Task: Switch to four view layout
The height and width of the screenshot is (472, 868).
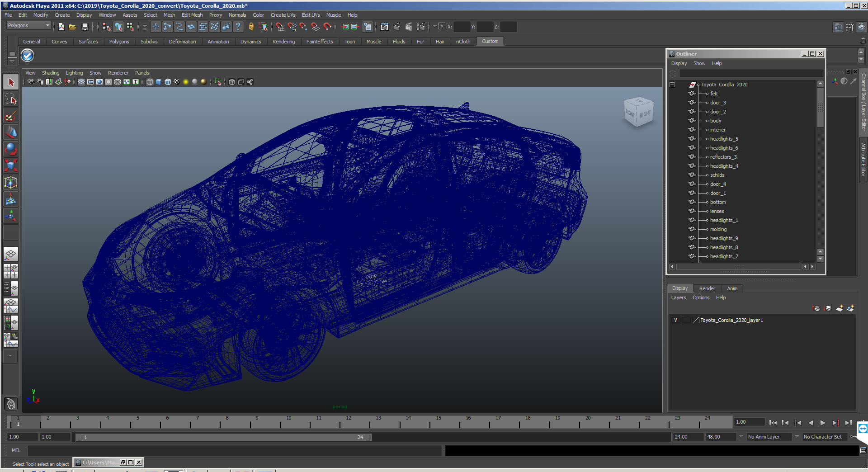Action: pos(11,271)
